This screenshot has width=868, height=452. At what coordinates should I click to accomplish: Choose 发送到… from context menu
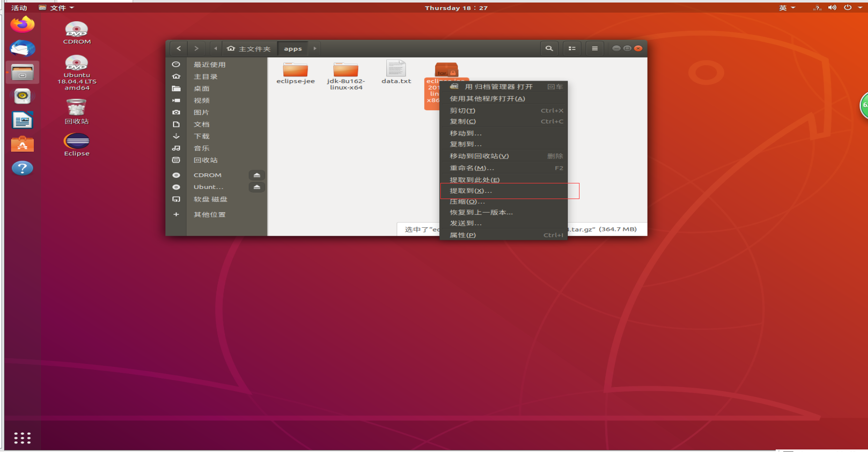tap(504, 223)
